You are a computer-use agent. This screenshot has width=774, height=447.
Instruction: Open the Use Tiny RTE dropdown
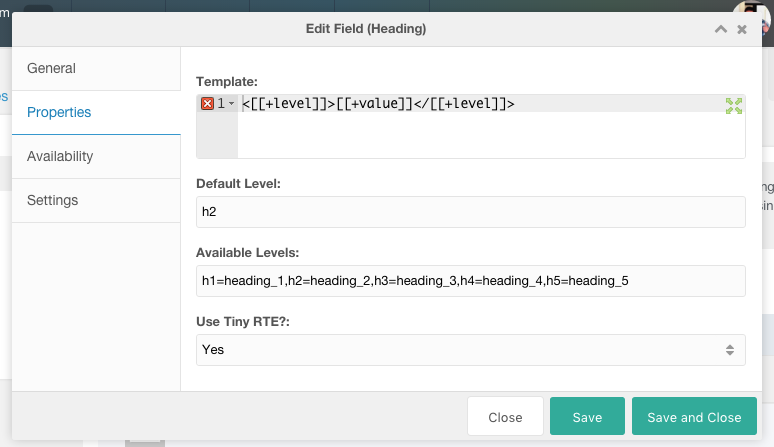coord(471,350)
